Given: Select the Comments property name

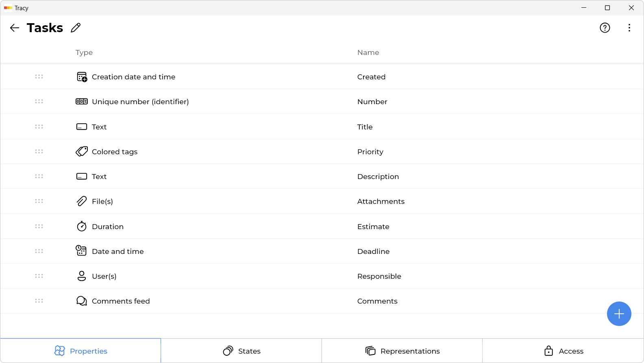Looking at the screenshot, I should point(377,301).
